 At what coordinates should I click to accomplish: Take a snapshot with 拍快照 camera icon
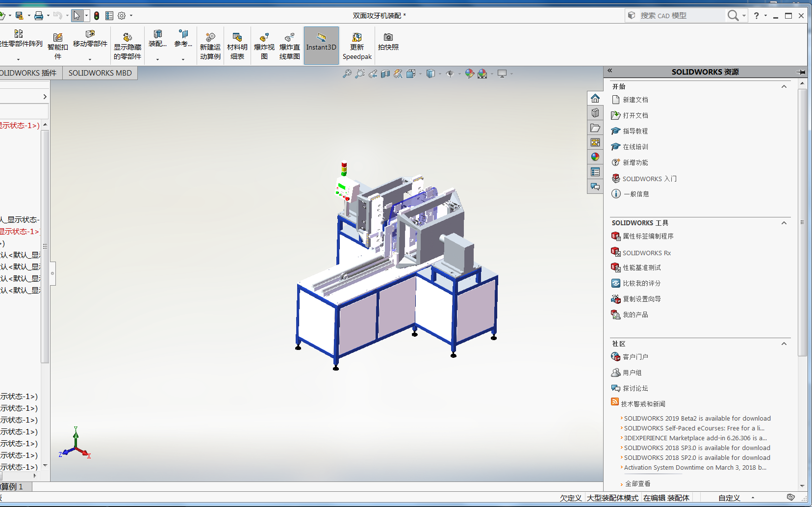[x=388, y=42]
